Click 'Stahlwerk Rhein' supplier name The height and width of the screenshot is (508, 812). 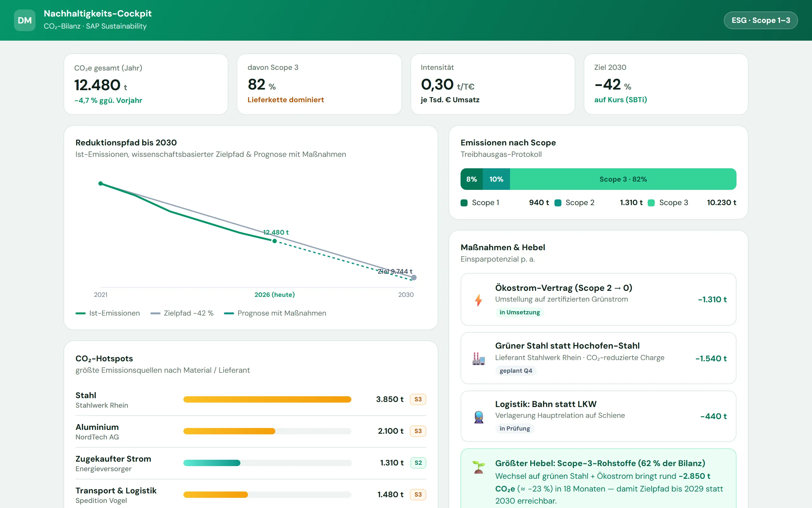(x=102, y=405)
